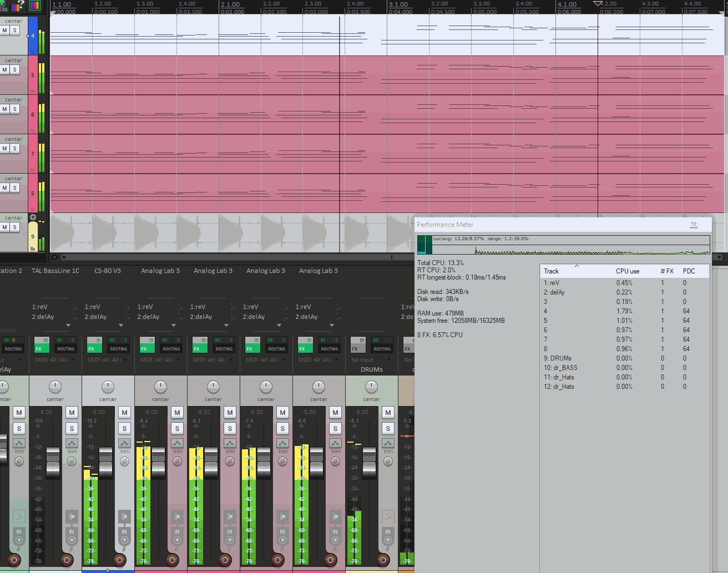This screenshot has height=573, width=728.
Task: Pin the Performance Meter window
Action: coord(694,225)
